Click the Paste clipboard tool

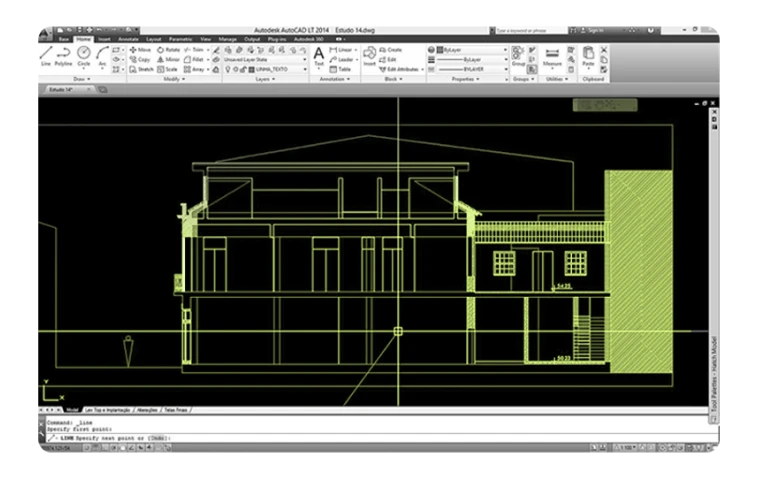coord(588,56)
